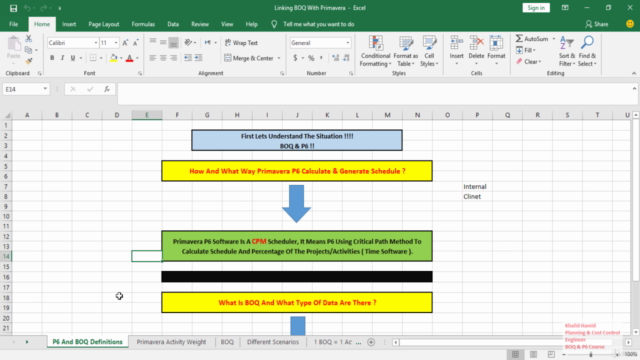This screenshot has height=360, width=640.
Task: Toggle Italic formatting
Action: tap(62, 58)
